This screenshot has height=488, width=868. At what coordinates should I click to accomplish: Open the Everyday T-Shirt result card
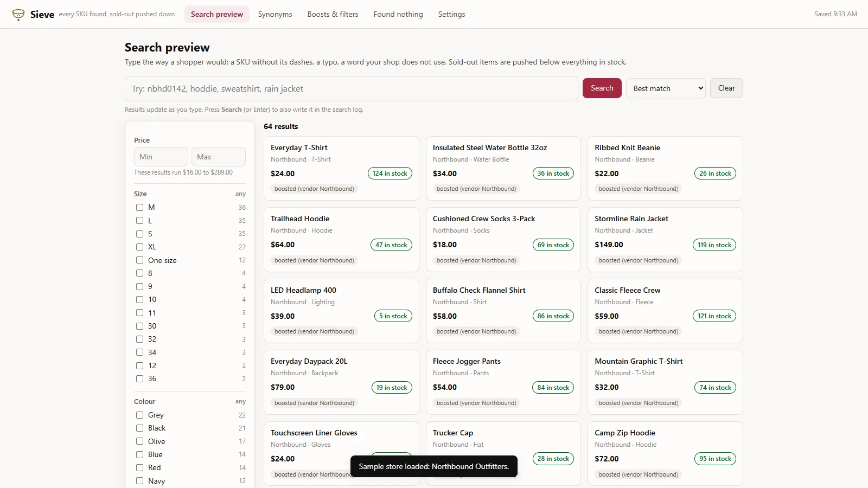coord(341,168)
